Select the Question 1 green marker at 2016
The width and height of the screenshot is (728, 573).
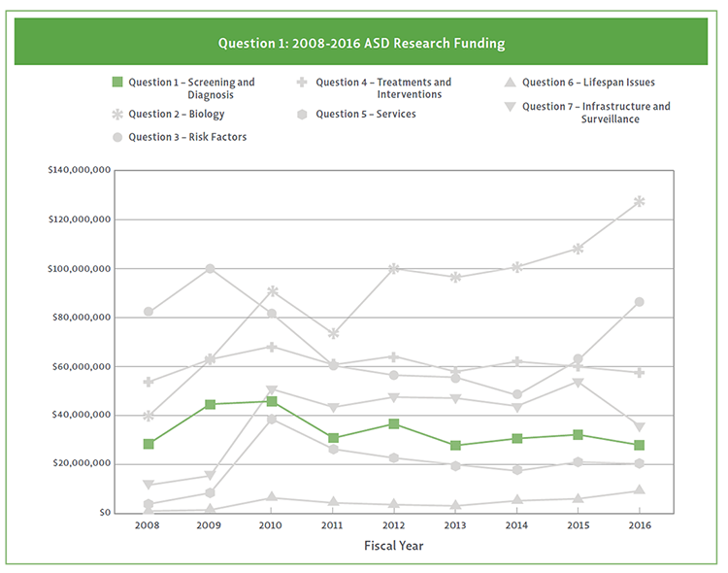(640, 445)
